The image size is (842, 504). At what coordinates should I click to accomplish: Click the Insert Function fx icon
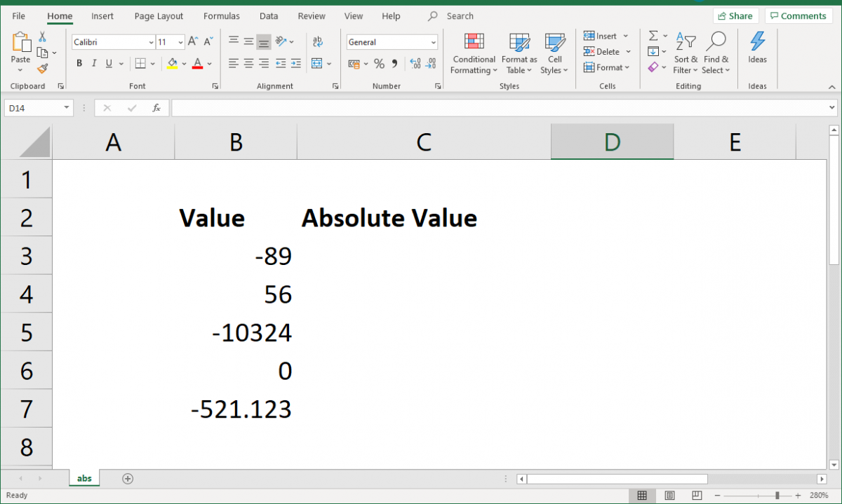tap(156, 108)
